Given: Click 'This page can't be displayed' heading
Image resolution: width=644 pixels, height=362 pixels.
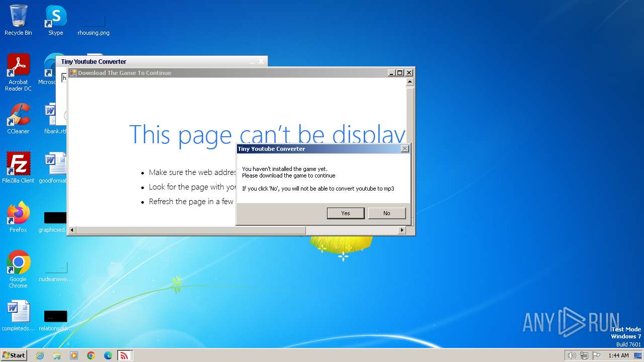Looking at the screenshot, I should pyautogui.click(x=267, y=135).
